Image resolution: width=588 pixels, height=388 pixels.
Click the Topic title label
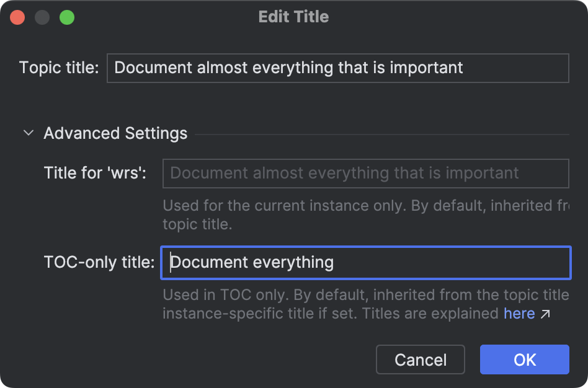tap(60, 68)
